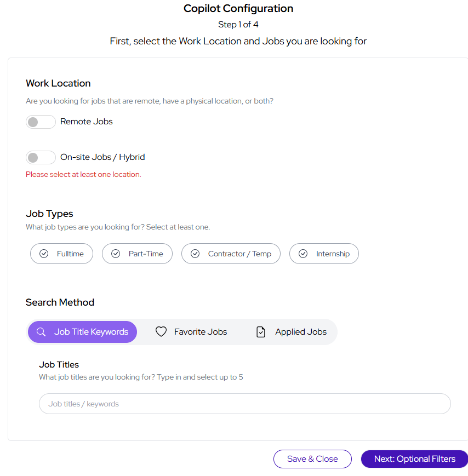This screenshot has height=476, width=468.
Task: Open the Favorite Jobs search method tab
Action: (200, 332)
